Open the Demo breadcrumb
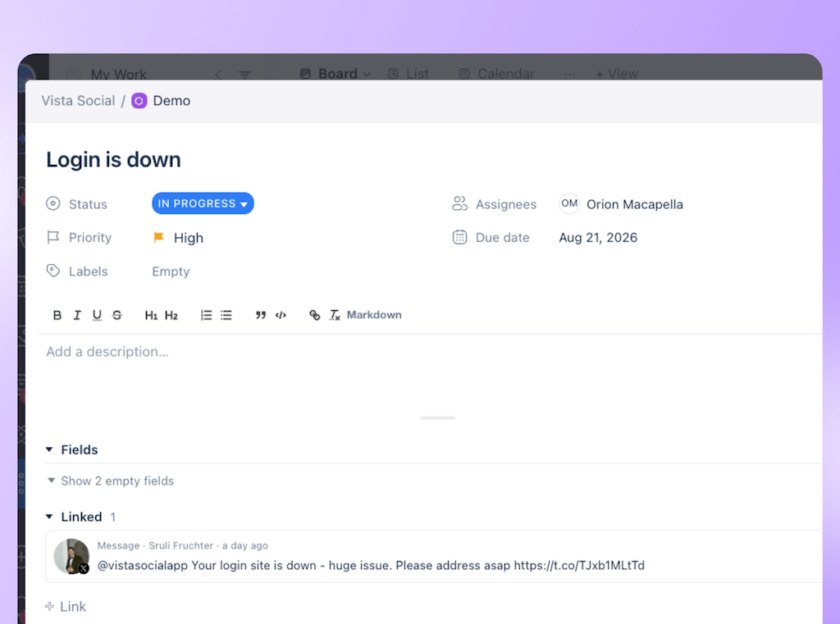This screenshot has width=840, height=624. [x=171, y=101]
